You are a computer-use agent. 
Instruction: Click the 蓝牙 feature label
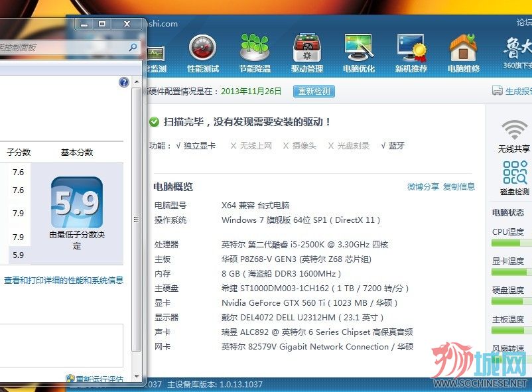coord(396,146)
